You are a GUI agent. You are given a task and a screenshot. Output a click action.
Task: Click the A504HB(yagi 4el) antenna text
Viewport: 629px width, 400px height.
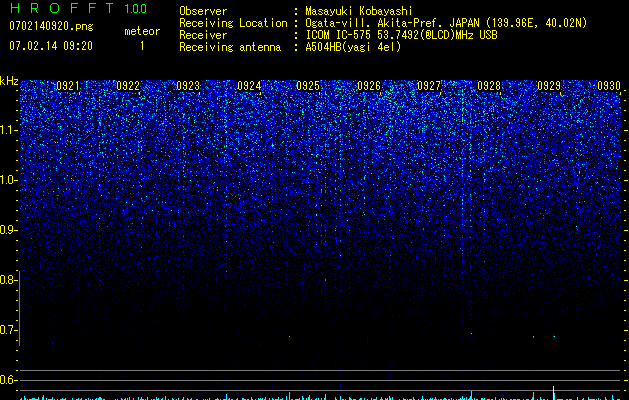353,47
